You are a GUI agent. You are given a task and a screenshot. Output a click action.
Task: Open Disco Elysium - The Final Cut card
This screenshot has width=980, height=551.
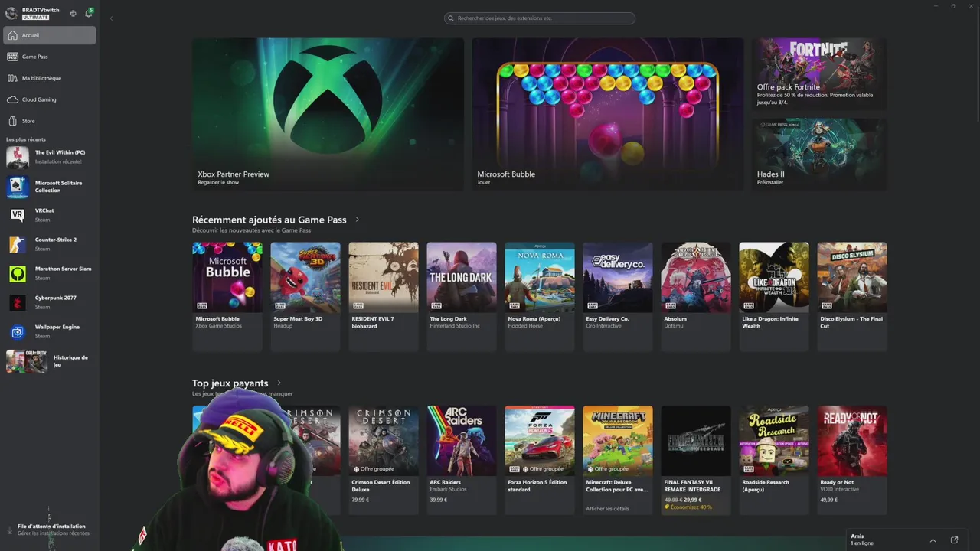(852, 296)
